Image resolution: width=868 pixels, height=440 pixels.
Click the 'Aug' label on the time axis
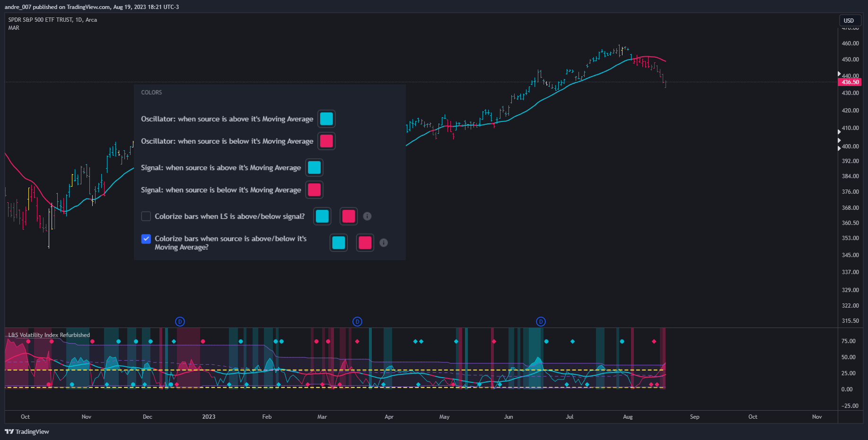[x=628, y=417]
